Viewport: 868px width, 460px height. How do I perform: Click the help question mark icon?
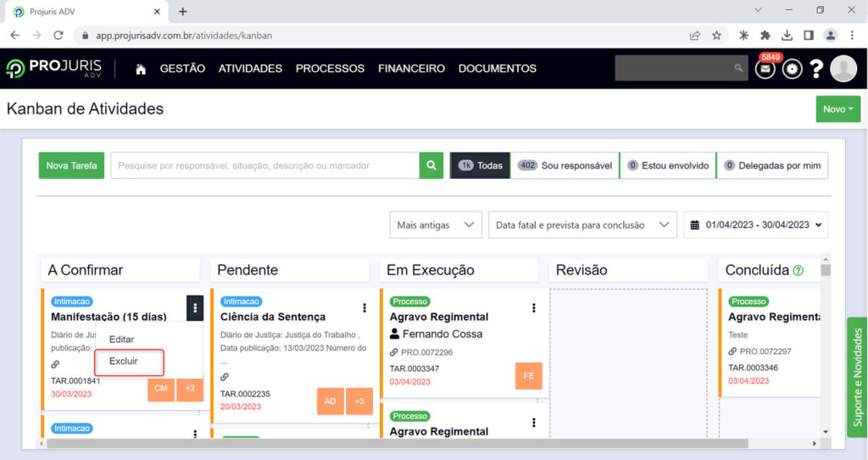tap(816, 69)
